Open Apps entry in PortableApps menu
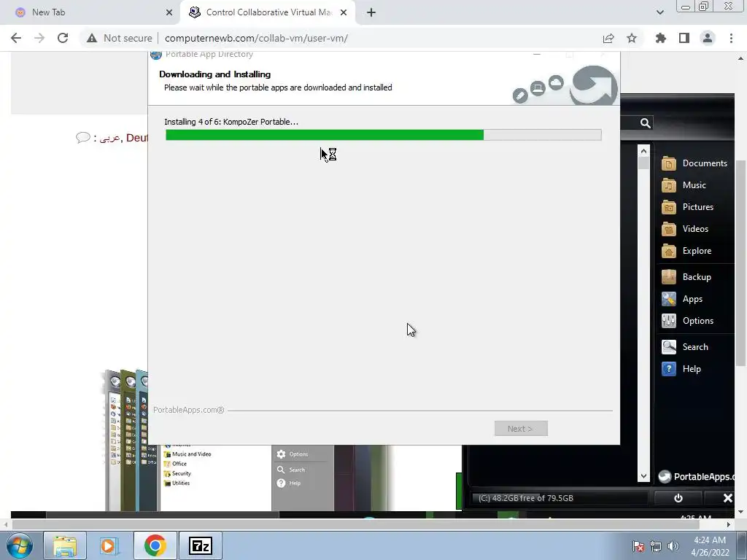The width and height of the screenshot is (747, 560). coord(682,299)
